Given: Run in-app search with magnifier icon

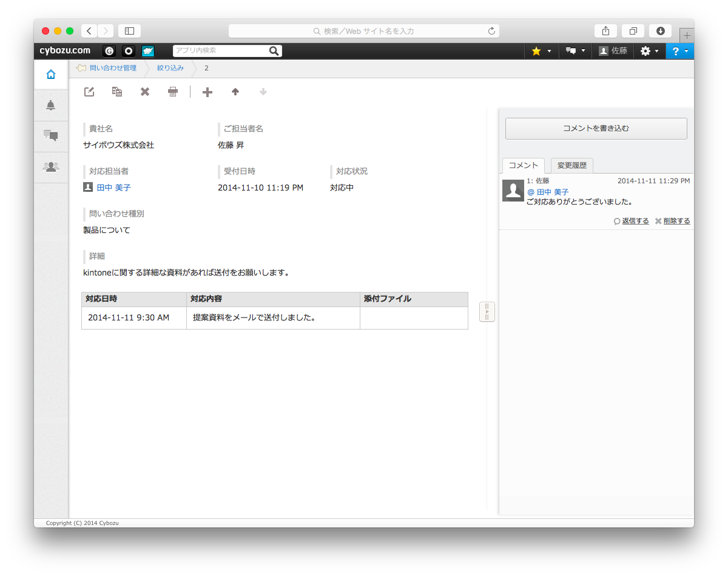Looking at the screenshot, I should click(274, 51).
